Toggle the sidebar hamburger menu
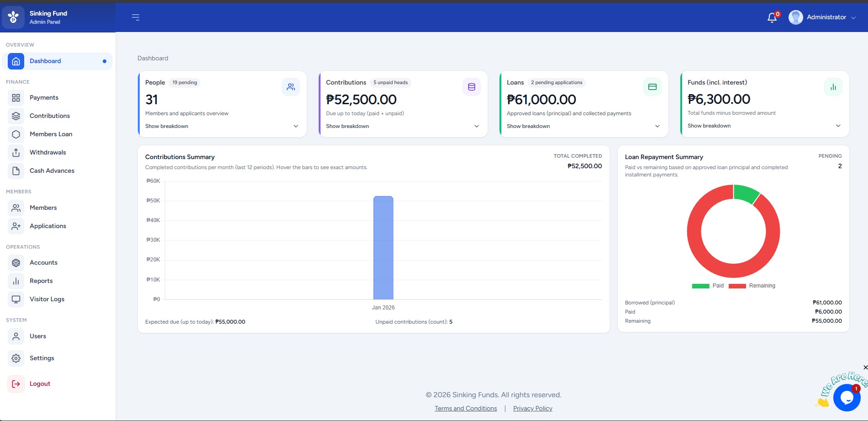Screen dimensions: 868x421 pyautogui.click(x=136, y=17)
